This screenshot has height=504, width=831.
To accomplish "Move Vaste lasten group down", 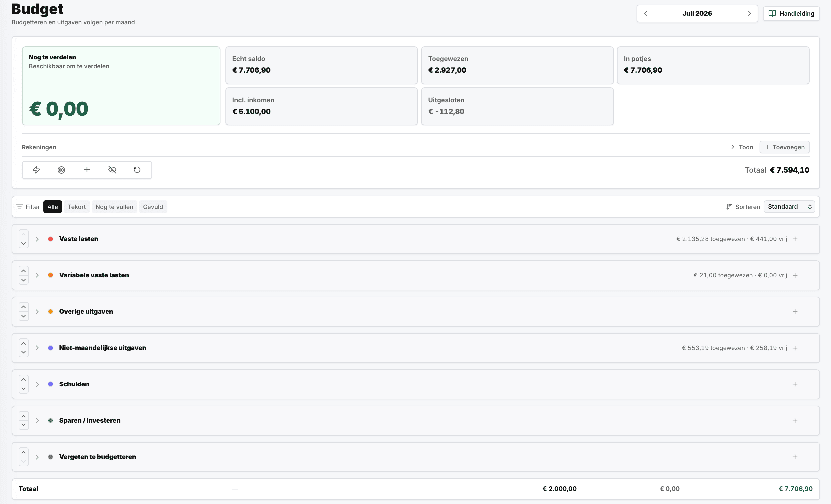I will [24, 243].
